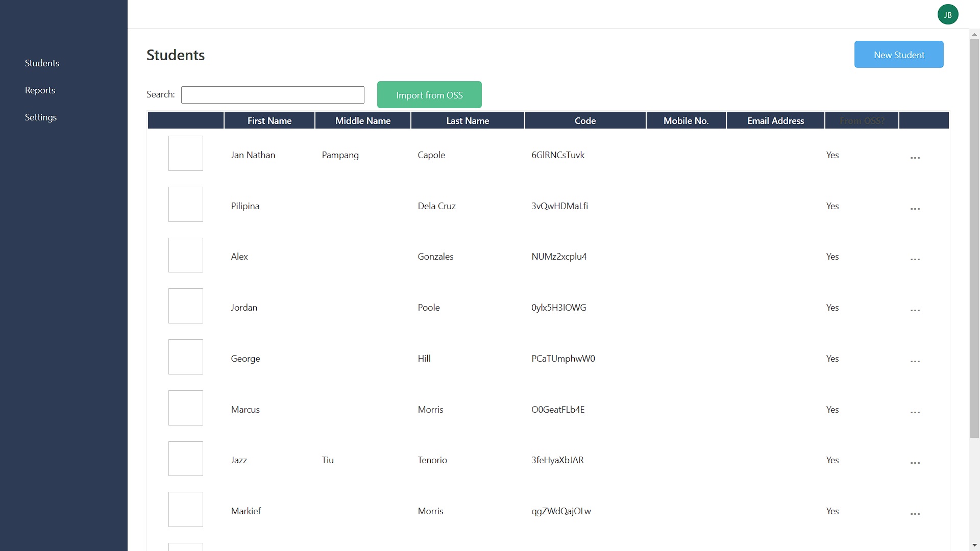
Task: Click Jordan's photo placeholder
Action: [x=186, y=306]
